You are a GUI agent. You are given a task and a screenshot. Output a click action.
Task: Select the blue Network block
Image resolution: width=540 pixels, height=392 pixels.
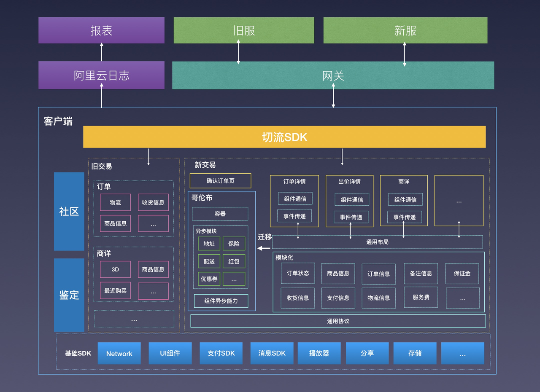click(x=119, y=353)
